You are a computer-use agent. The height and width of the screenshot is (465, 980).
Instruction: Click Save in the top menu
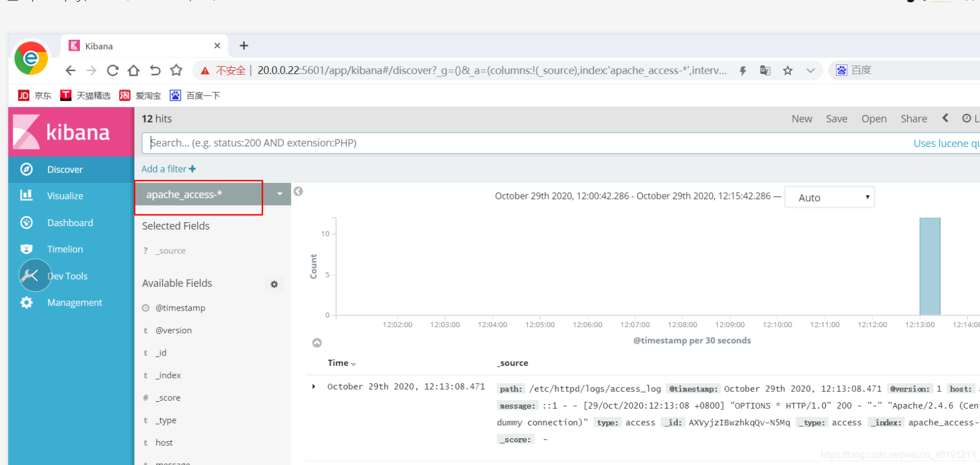pos(836,119)
